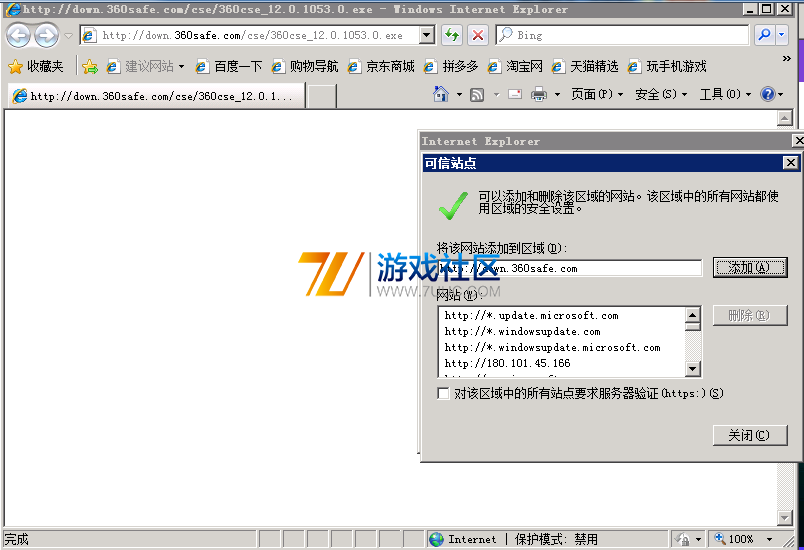Click the 添加(A) add button
This screenshot has height=550, width=804.
[750, 267]
